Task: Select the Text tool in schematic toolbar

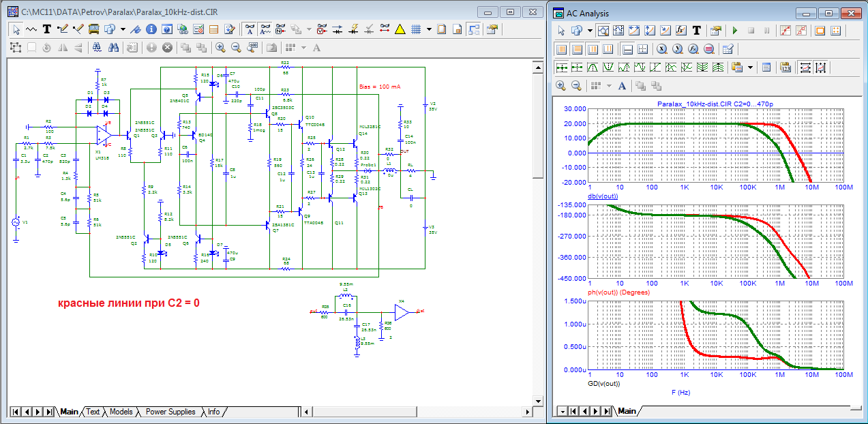Action: (47, 29)
